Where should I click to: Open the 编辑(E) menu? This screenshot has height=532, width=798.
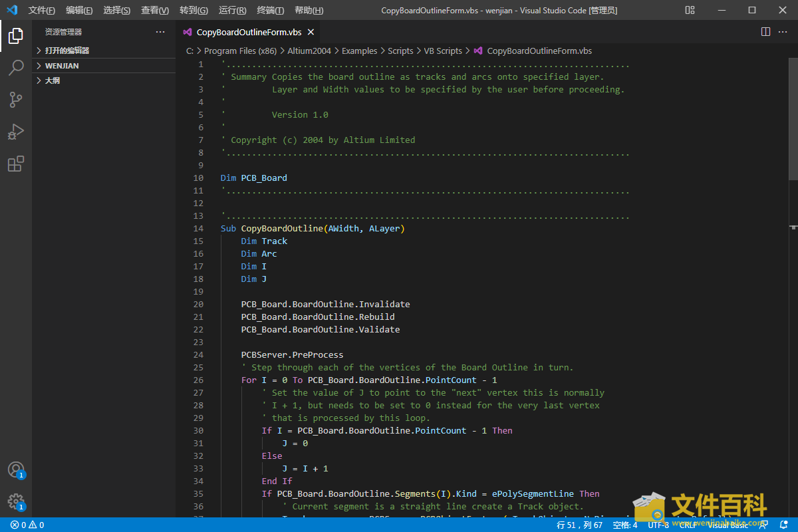[x=80, y=10]
